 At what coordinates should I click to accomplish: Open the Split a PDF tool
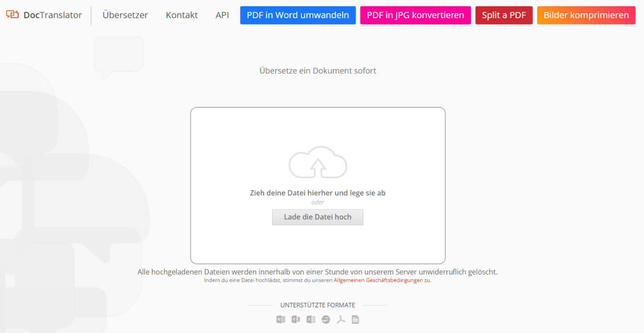click(x=504, y=15)
